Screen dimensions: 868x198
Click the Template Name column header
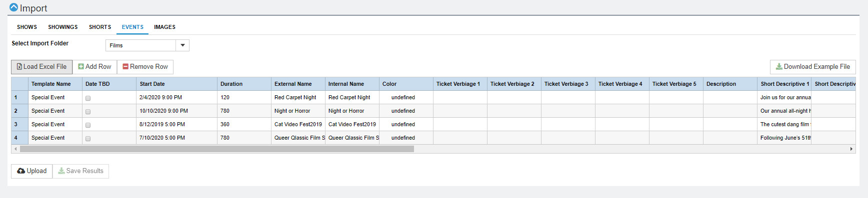click(55, 84)
